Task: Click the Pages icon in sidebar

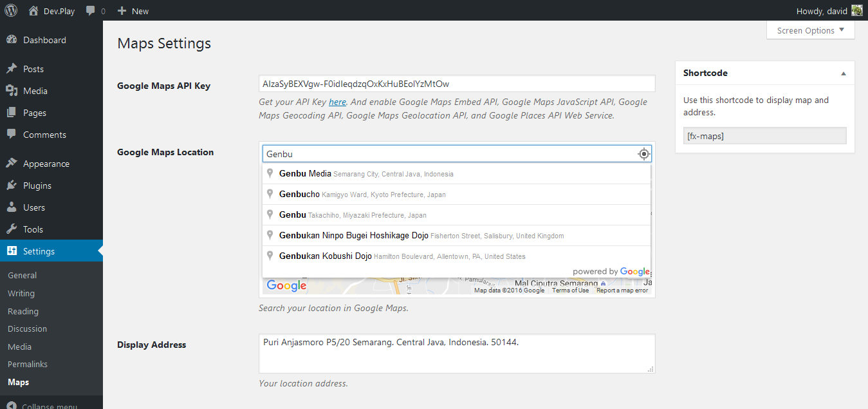Action: click(12, 113)
